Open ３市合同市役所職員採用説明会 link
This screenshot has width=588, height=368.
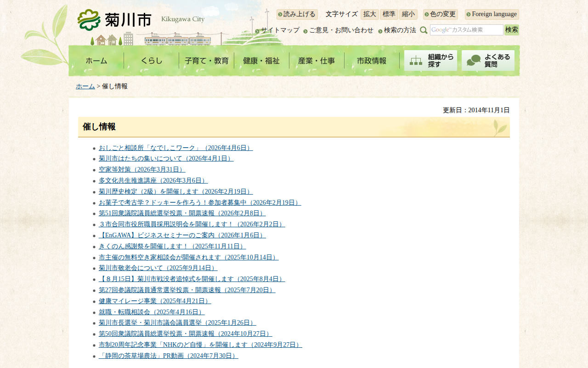point(192,224)
